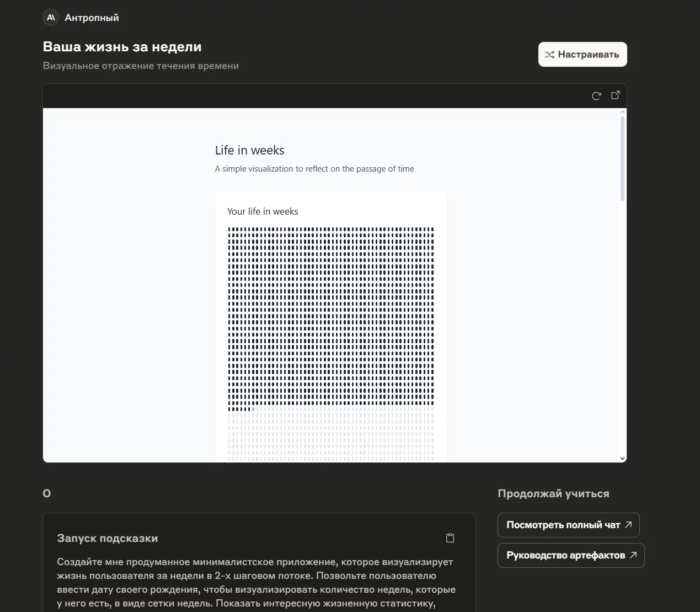Copy the prompt using the clipboard icon
This screenshot has height=612, width=700.
(450, 538)
